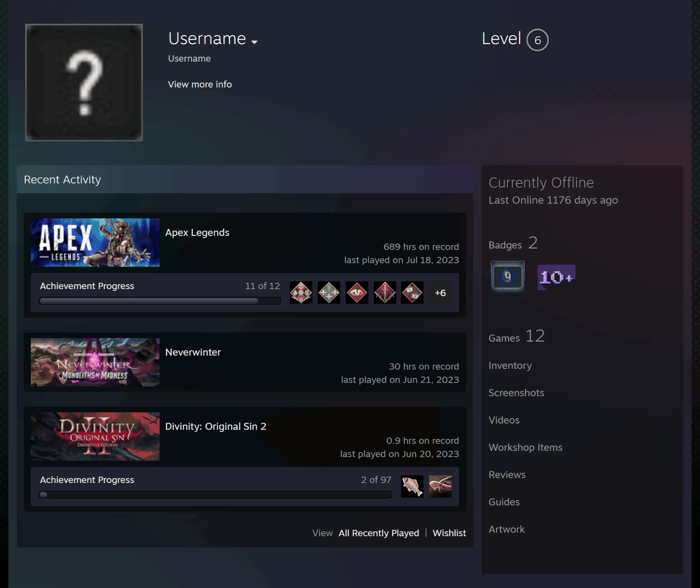Open the Level 6 badge circle
700x588 pixels.
pyautogui.click(x=537, y=40)
